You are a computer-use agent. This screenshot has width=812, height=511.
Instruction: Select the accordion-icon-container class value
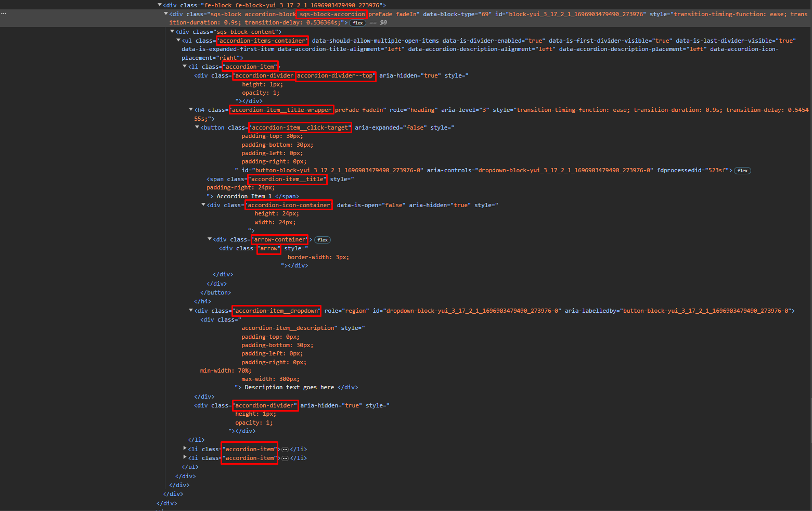[289, 205]
